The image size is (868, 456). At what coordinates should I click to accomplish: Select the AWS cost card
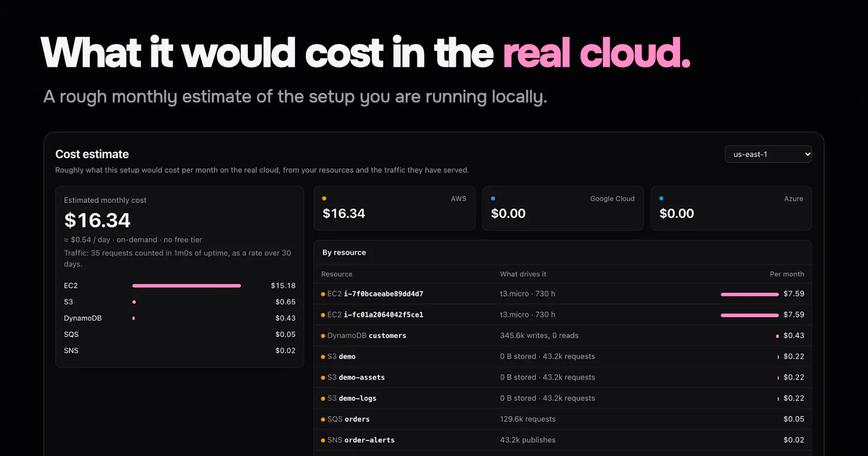click(394, 208)
